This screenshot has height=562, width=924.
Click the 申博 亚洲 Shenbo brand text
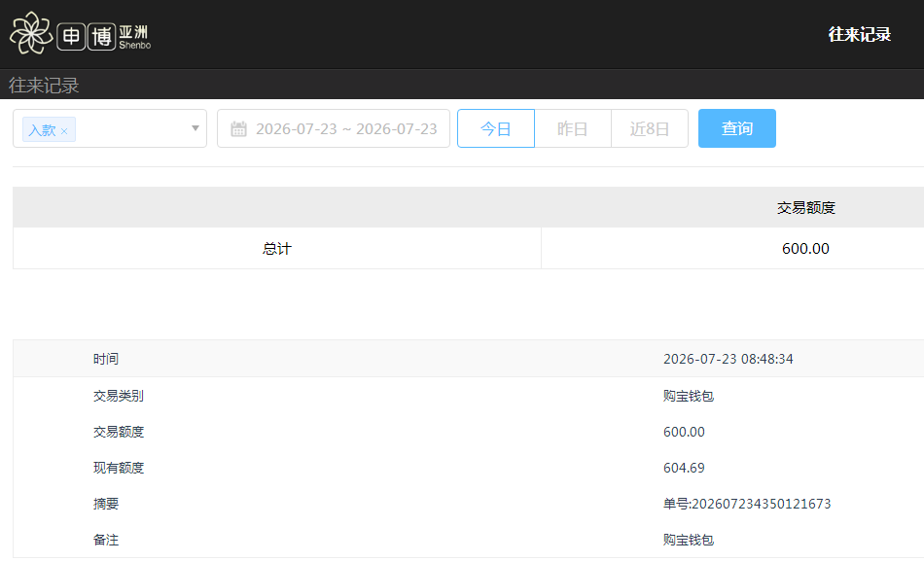(x=104, y=37)
